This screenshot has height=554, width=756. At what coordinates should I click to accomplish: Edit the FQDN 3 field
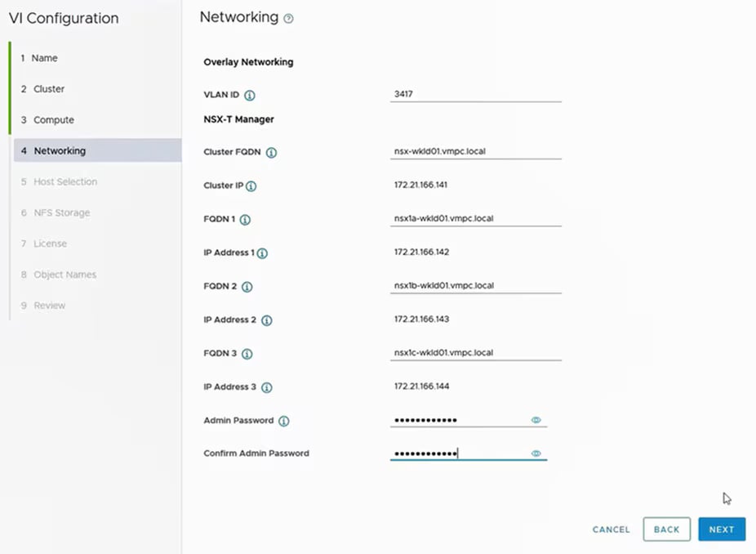[476, 352]
